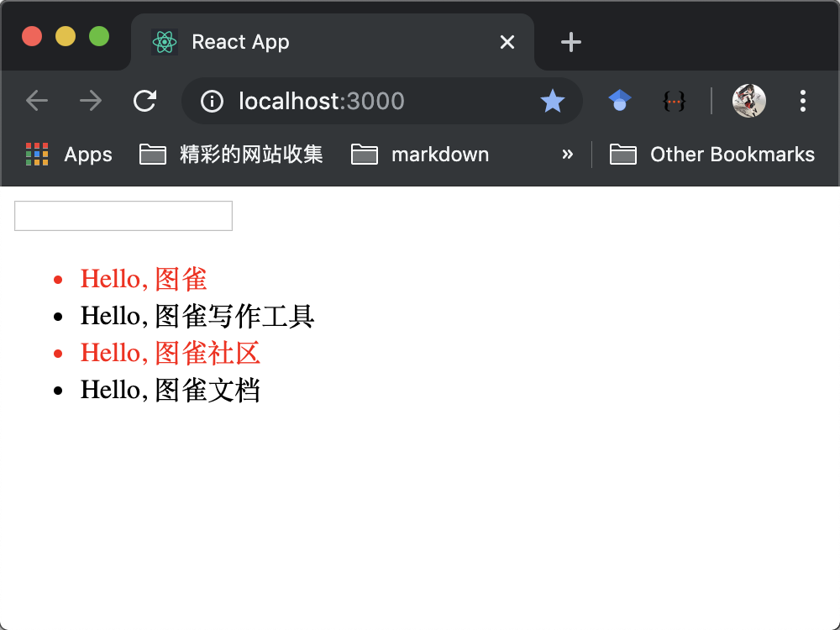Toggle Hello, 图雀文档 list item state

tap(171, 390)
